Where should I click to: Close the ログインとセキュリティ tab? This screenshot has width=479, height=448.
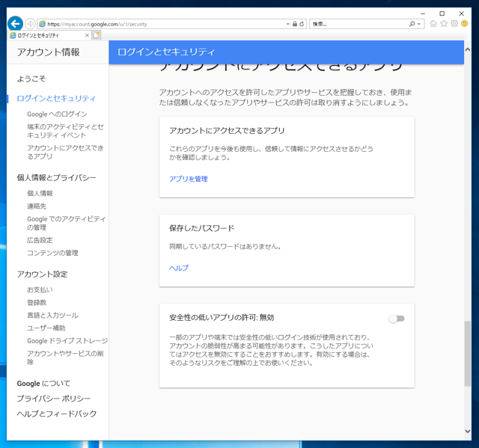click(87, 35)
